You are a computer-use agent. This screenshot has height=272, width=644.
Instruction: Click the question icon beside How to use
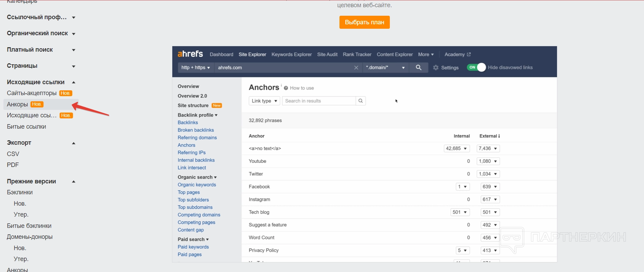click(x=286, y=88)
